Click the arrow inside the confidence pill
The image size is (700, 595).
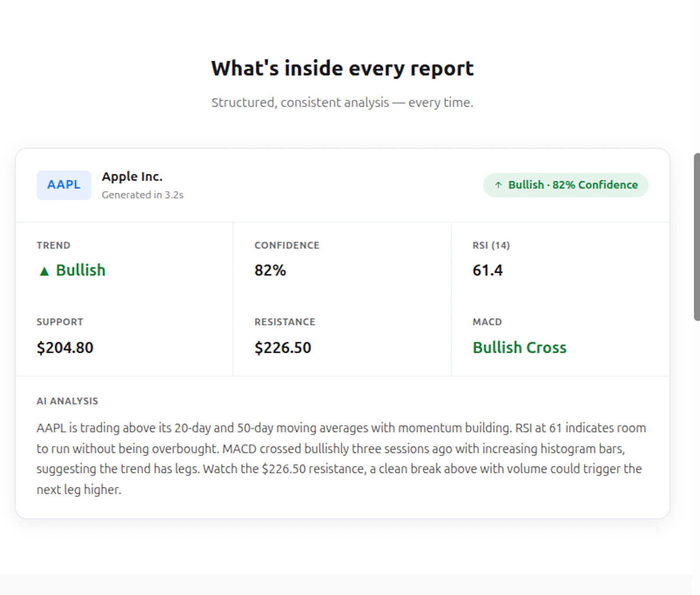pyautogui.click(x=499, y=184)
